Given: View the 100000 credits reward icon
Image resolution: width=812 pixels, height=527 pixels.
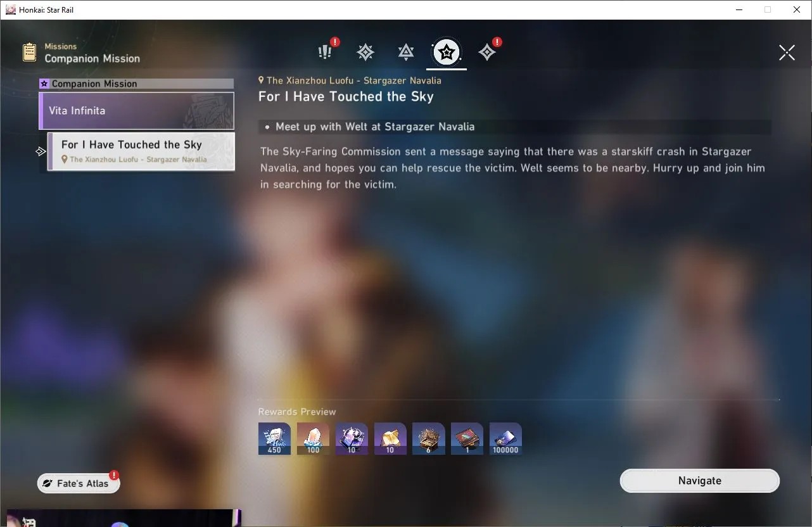Looking at the screenshot, I should 505,439.
